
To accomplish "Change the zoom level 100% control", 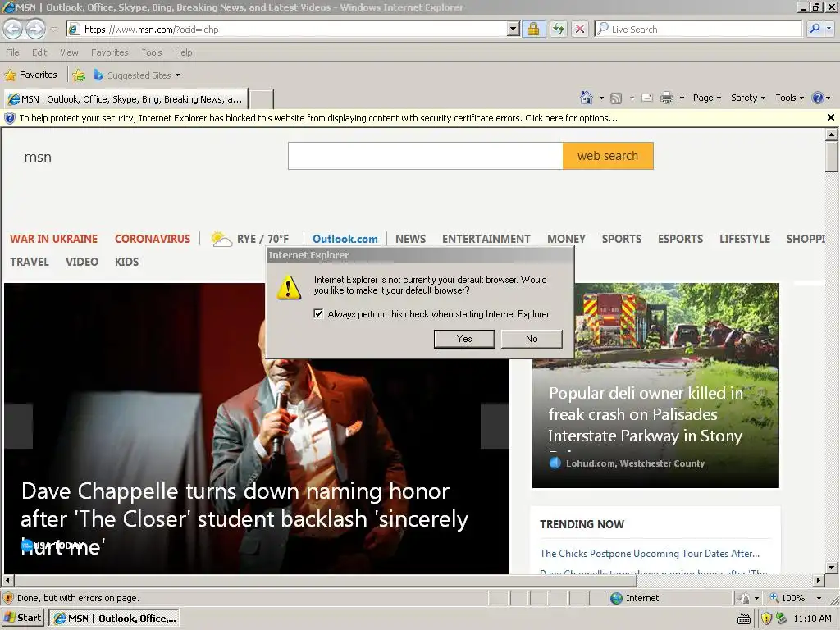I will (x=795, y=598).
